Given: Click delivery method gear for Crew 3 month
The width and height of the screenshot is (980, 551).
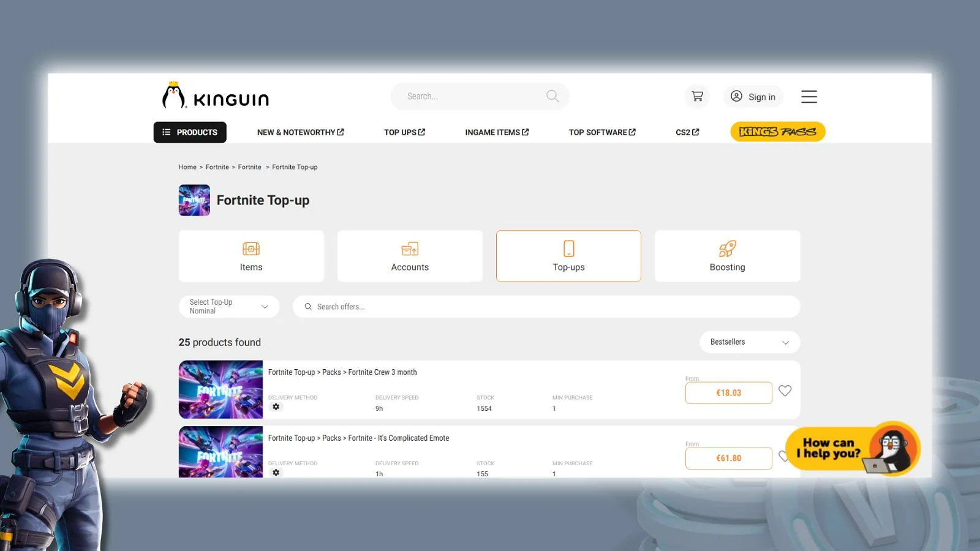Looking at the screenshot, I should coord(276,407).
